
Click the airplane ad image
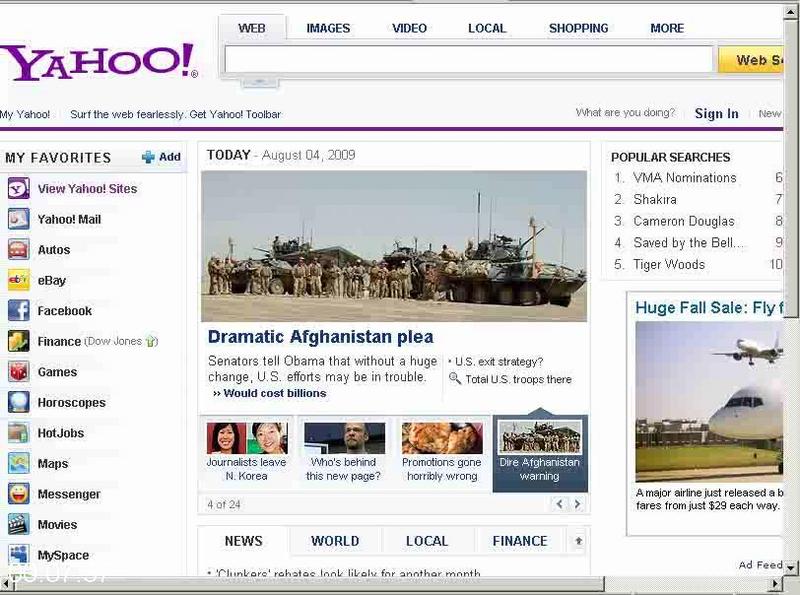click(x=709, y=401)
